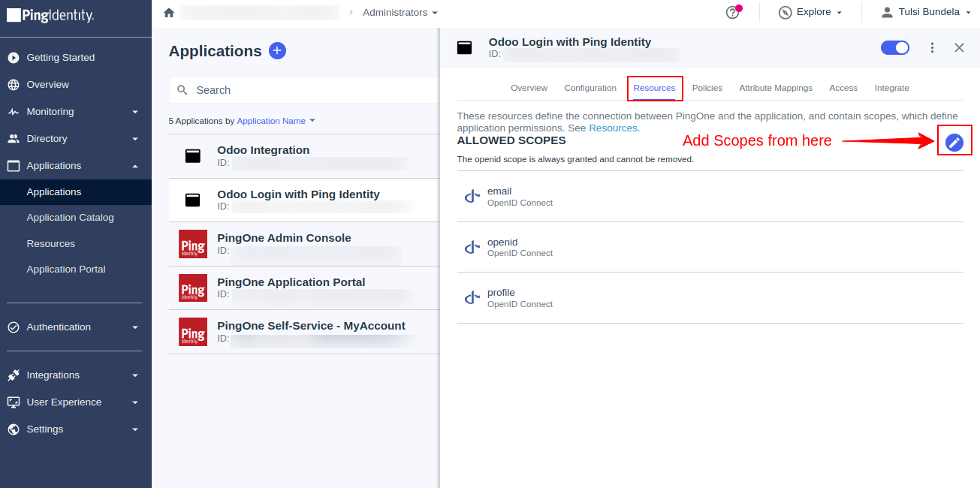Image resolution: width=980 pixels, height=488 pixels.
Task: Switch to the Access tab
Action: point(843,88)
